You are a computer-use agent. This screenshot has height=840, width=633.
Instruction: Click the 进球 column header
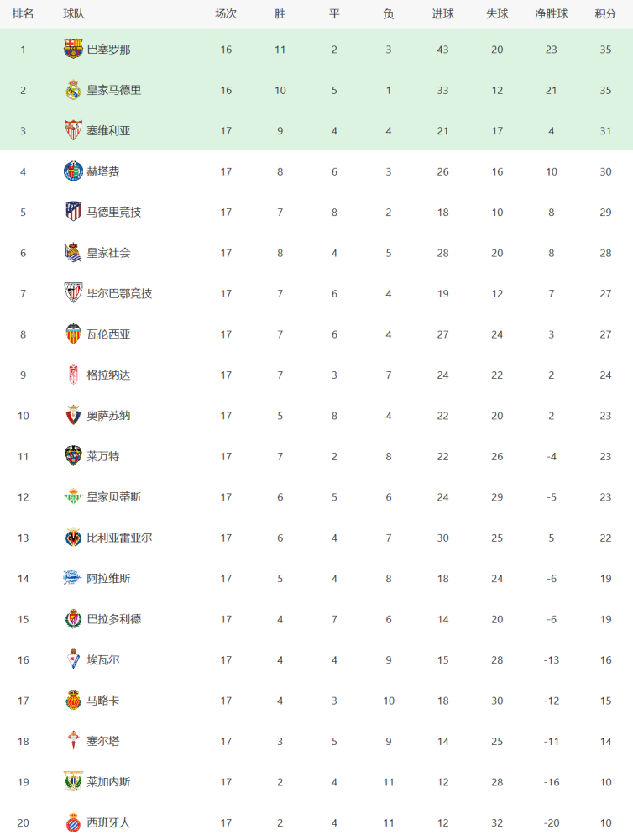click(x=443, y=14)
